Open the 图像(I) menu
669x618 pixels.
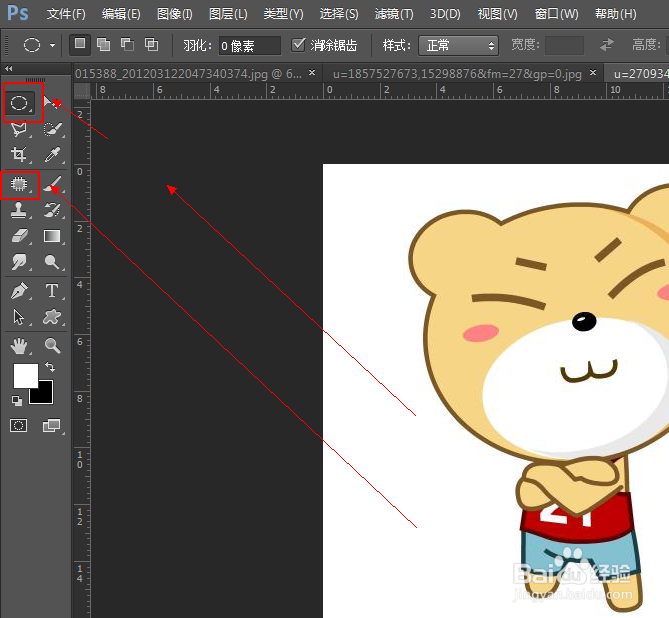pyautogui.click(x=175, y=14)
